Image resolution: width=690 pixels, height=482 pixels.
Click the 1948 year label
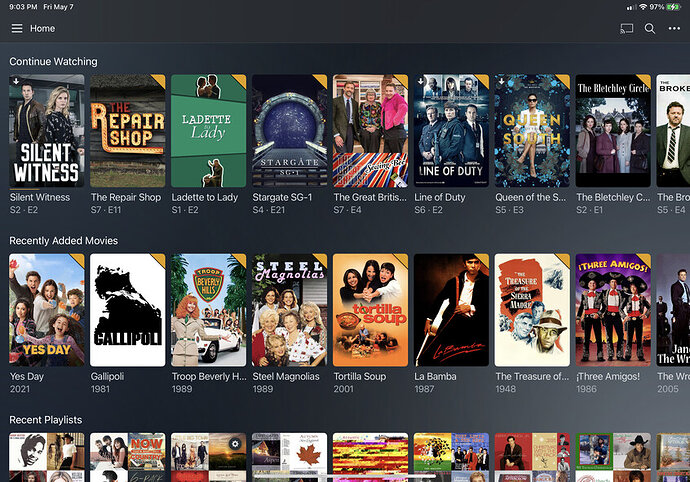(506, 389)
